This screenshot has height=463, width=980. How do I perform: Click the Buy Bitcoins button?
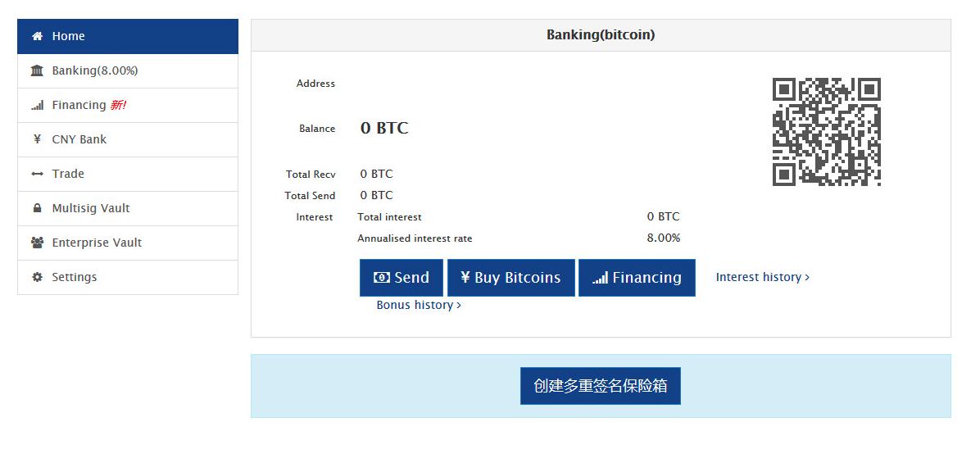(510, 278)
